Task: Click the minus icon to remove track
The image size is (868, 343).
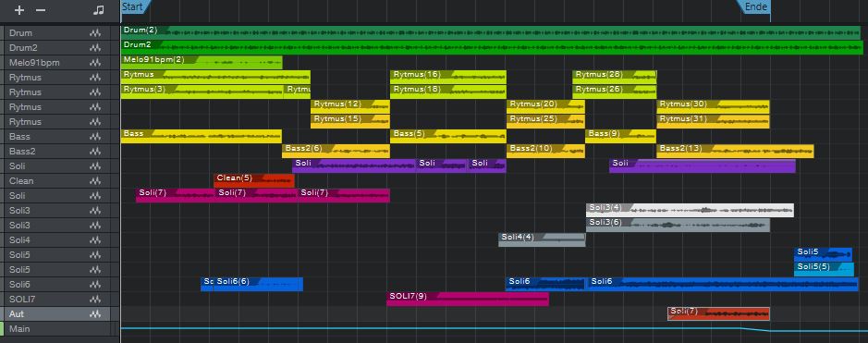Action: (41, 10)
